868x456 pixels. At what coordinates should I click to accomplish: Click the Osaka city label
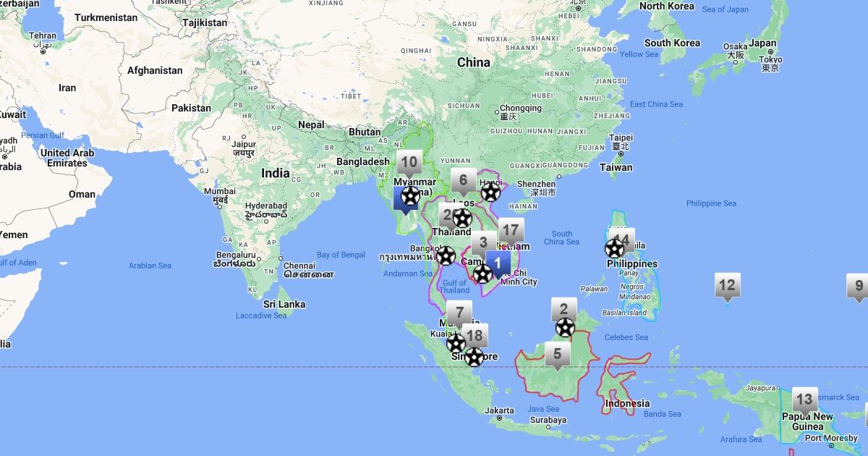pyautogui.click(x=735, y=51)
